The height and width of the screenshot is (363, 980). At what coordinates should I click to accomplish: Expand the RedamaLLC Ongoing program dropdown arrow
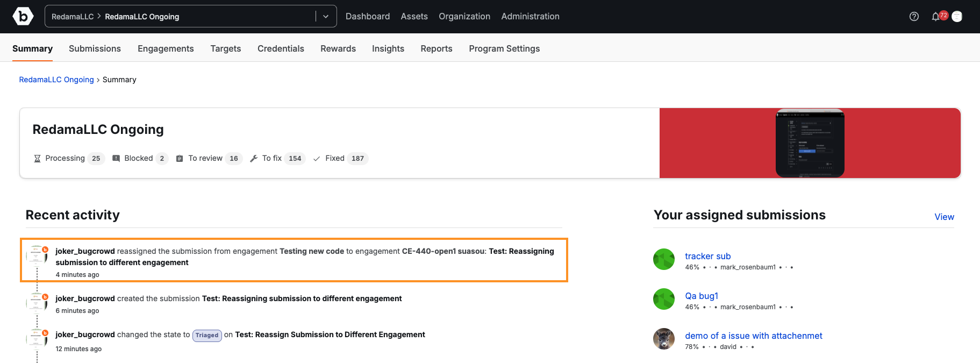click(x=326, y=17)
